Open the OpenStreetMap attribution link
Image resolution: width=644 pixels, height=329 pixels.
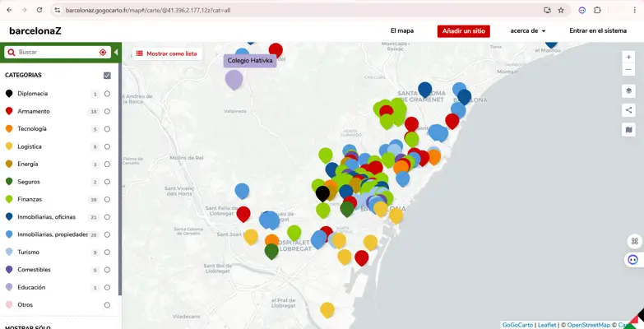(589, 325)
